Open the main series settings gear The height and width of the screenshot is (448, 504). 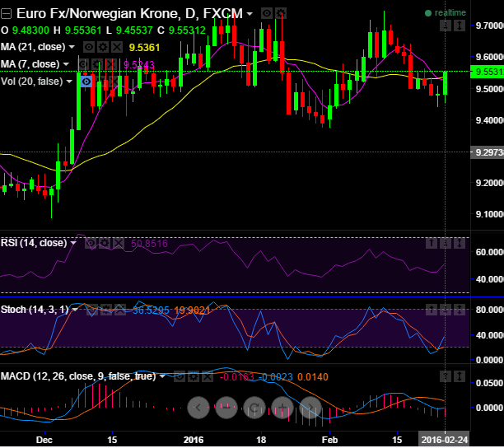click(281, 13)
